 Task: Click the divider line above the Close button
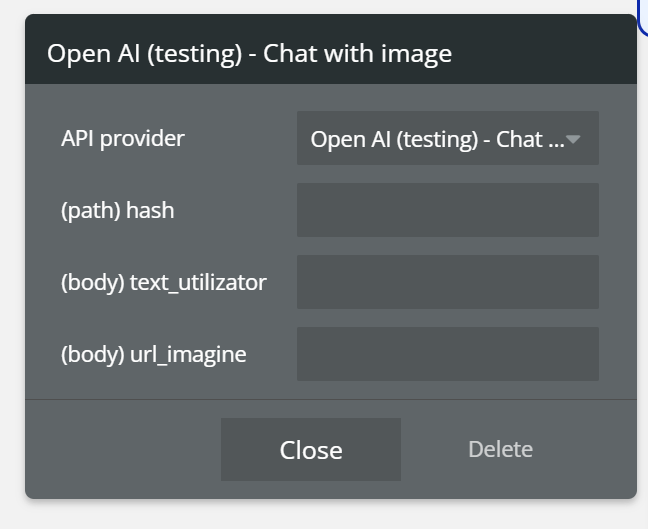pyautogui.click(x=330, y=399)
